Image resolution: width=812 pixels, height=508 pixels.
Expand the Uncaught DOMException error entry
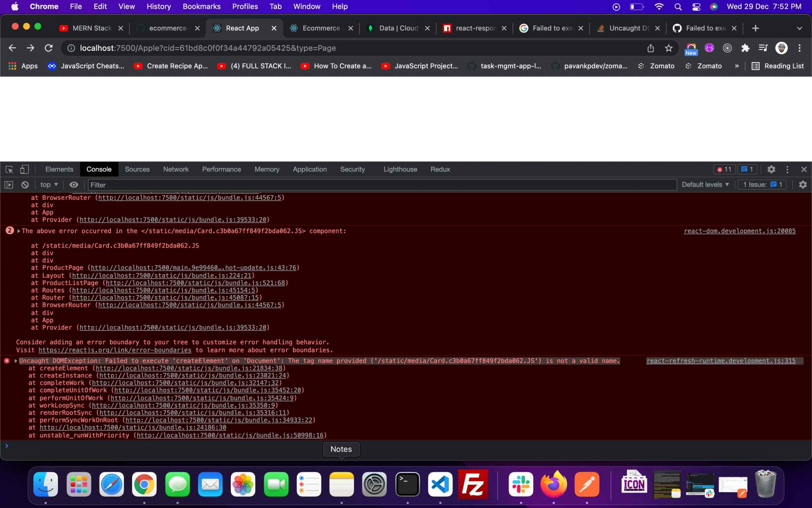tap(16, 361)
